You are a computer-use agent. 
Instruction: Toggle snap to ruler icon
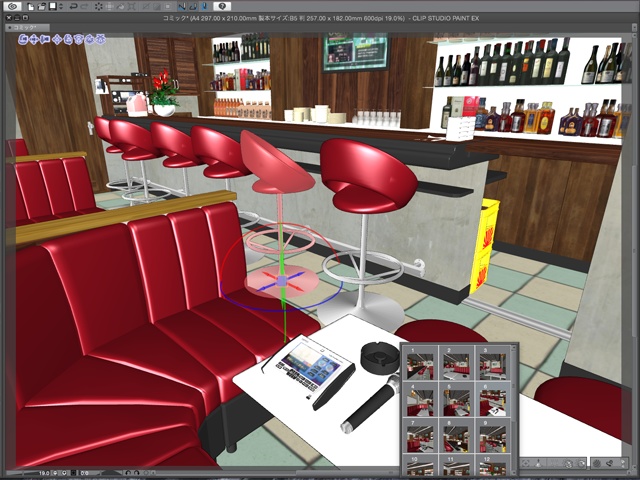coord(182,7)
